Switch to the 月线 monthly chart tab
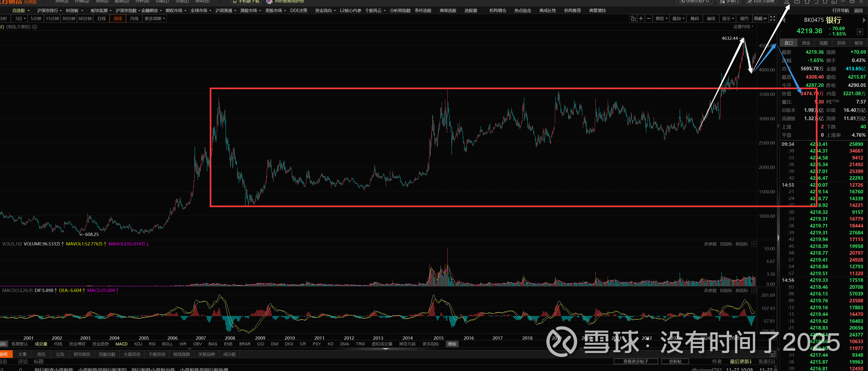868x371 pixels. click(134, 18)
